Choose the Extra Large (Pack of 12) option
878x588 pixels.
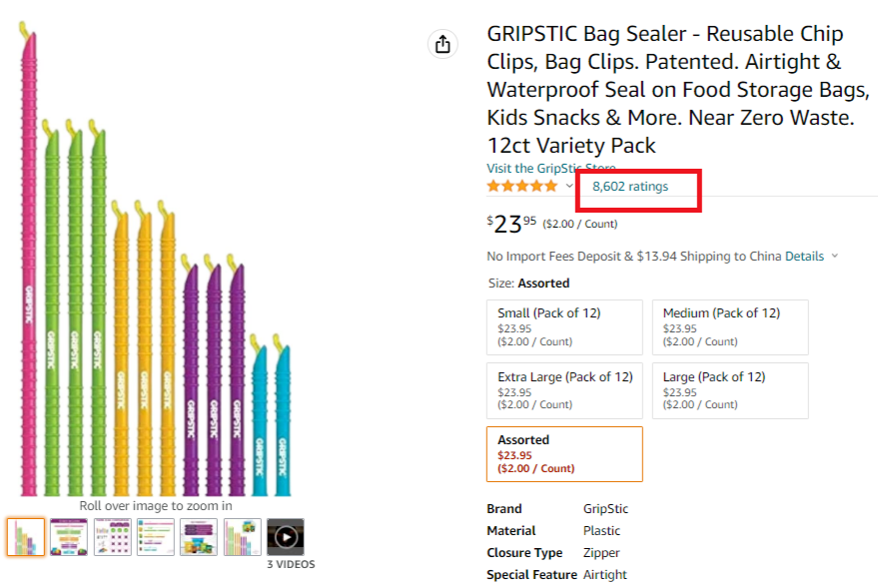[564, 390]
